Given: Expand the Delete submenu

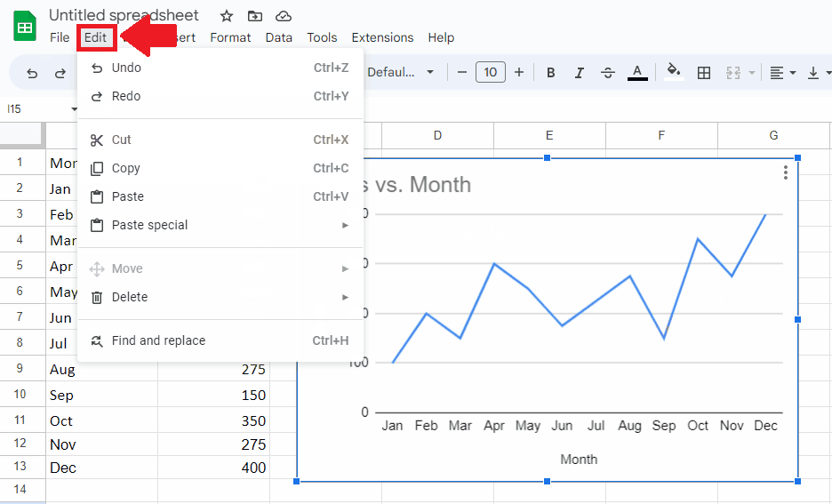Looking at the screenshot, I should [x=220, y=297].
